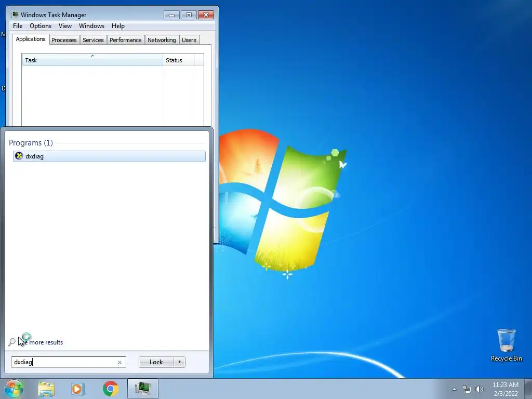Open the Windows menu in Task Manager
This screenshot has height=399, width=532.
(91, 26)
